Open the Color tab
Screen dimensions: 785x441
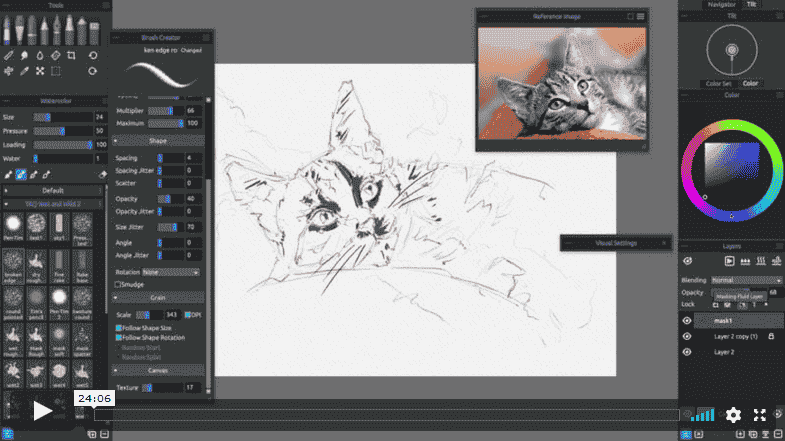coord(750,84)
